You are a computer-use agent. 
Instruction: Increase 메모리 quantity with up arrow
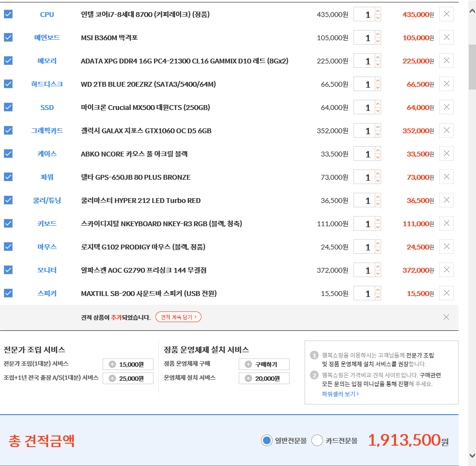(x=378, y=57)
